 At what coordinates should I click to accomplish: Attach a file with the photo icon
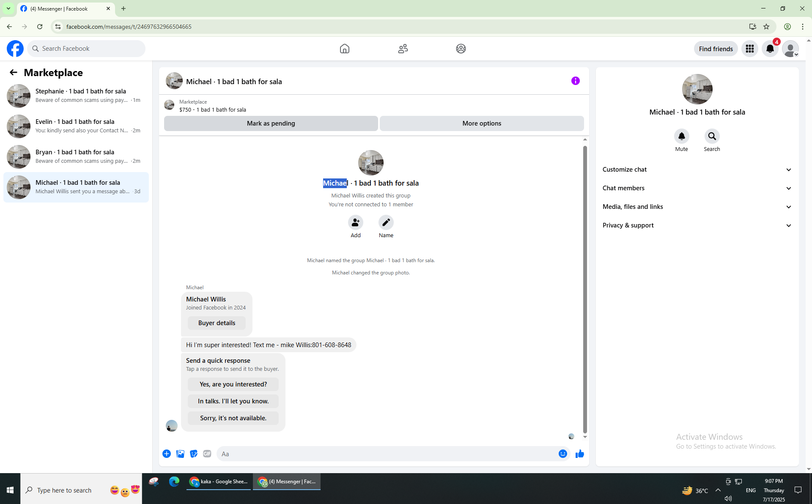(x=180, y=454)
